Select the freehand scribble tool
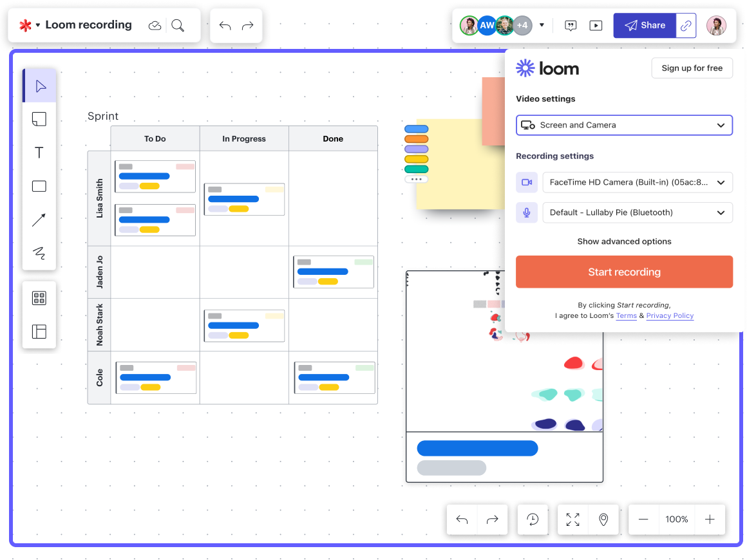Viewport: 747px width, 560px height. [39, 253]
